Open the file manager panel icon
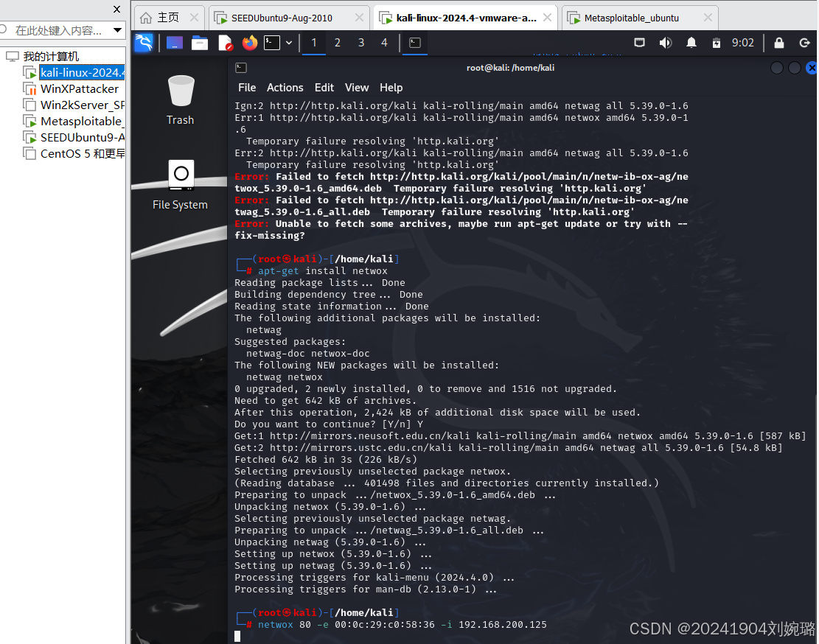The width and height of the screenshot is (819, 644). coord(200,43)
